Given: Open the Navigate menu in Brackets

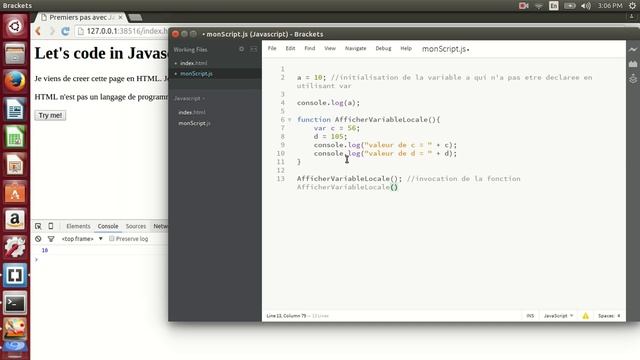Looking at the screenshot, I should click(x=356, y=48).
